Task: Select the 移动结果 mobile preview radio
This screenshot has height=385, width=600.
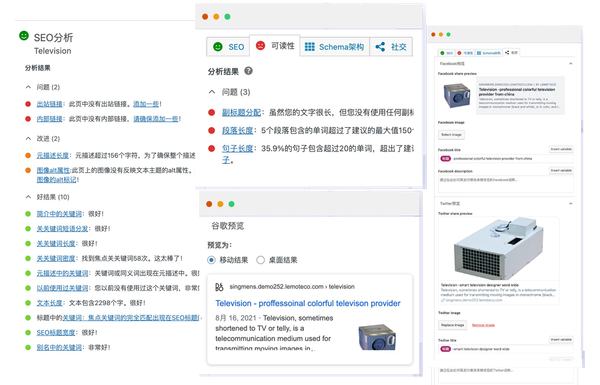Action: coord(211,260)
